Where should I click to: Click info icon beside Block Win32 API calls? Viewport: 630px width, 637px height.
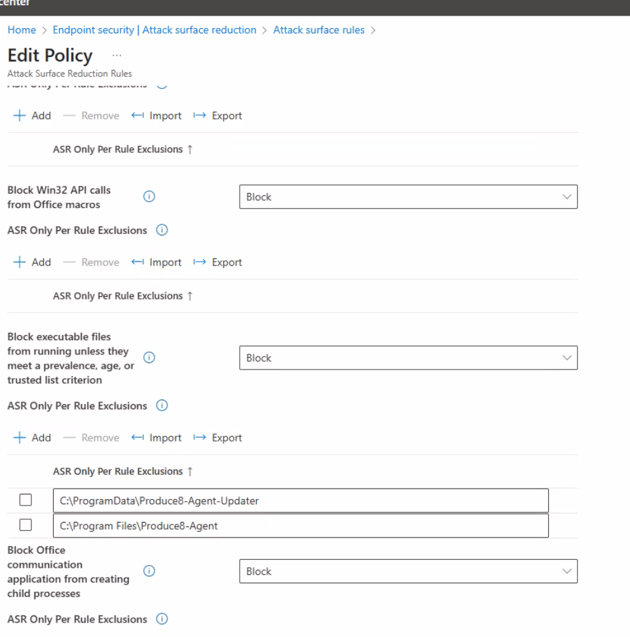[x=149, y=197]
